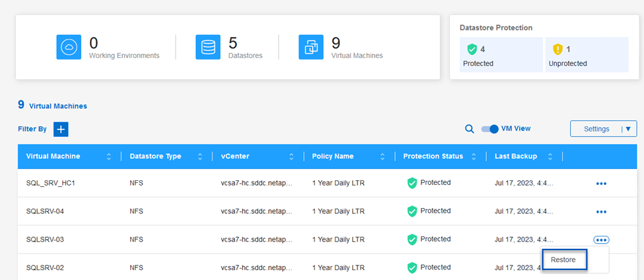Open actions menu for SQLSRV-04 row

(601, 212)
